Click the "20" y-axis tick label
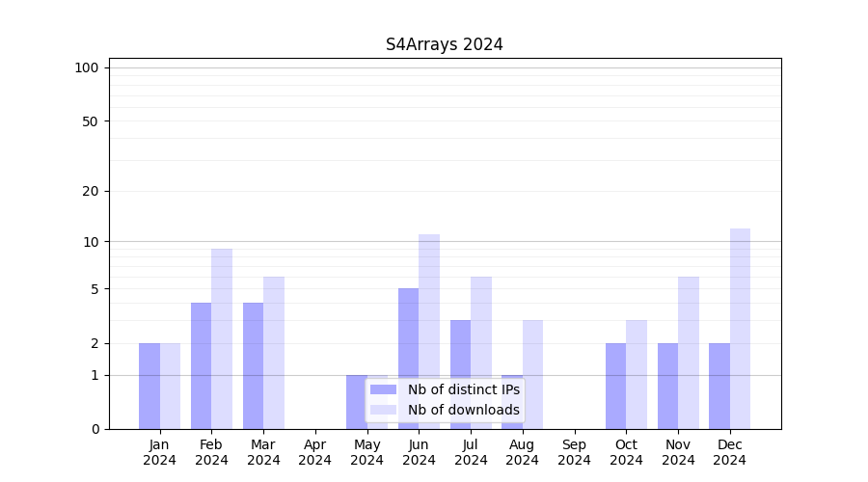868x482 pixels. click(91, 191)
